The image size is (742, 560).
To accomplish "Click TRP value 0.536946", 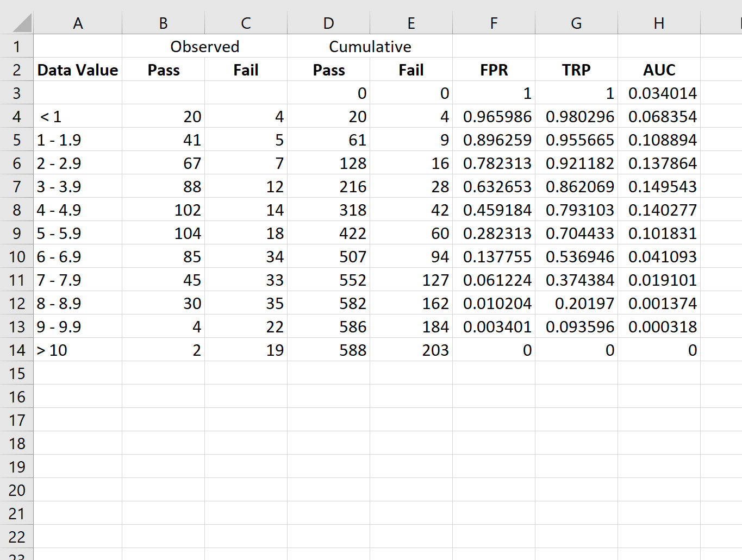I will pos(576,256).
